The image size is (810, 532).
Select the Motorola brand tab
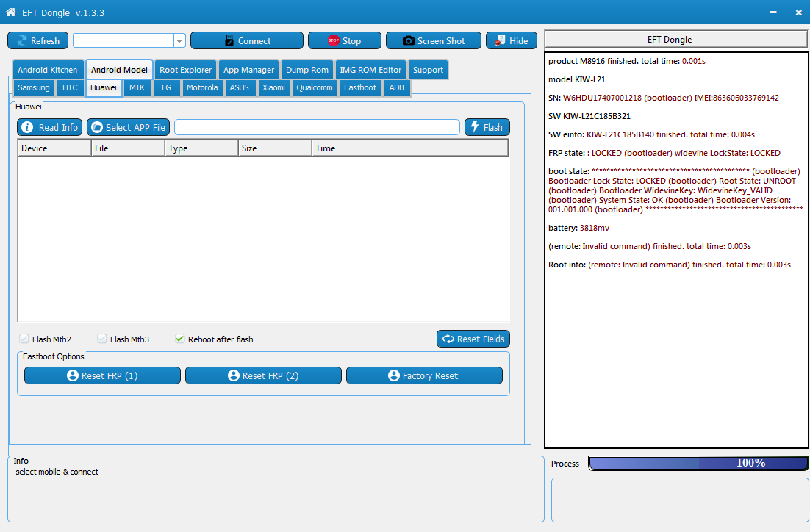click(x=202, y=87)
